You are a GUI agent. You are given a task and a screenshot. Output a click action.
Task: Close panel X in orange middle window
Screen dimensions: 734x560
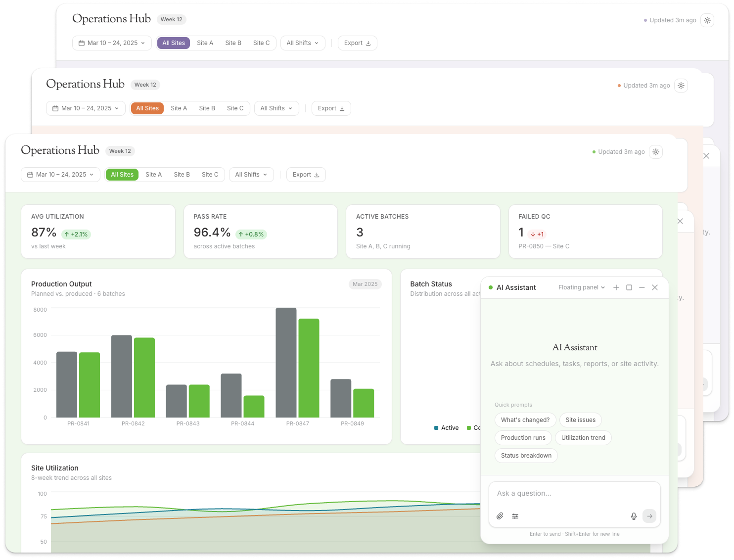[x=680, y=221]
